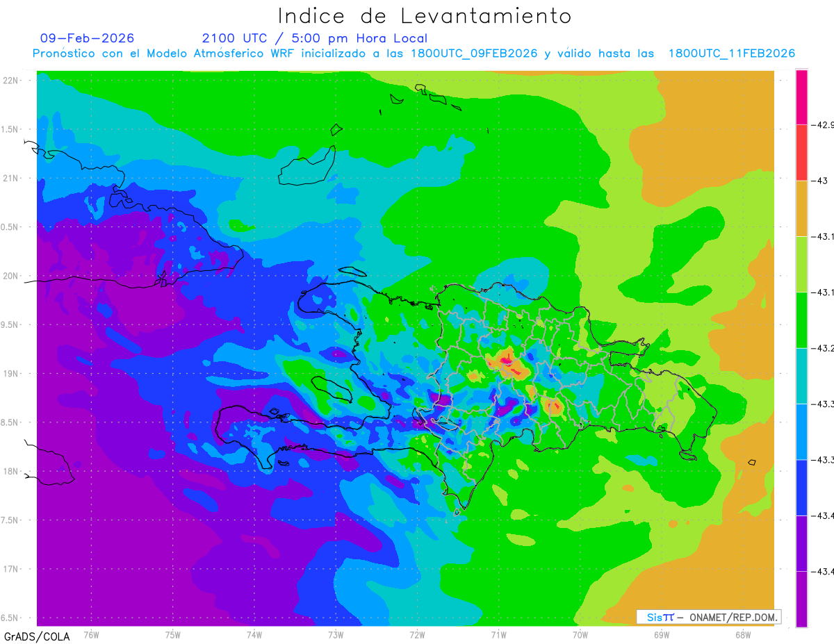Screen dimensions: 834x644
Task: Click the '74W' longitude label
Action: coord(254,635)
